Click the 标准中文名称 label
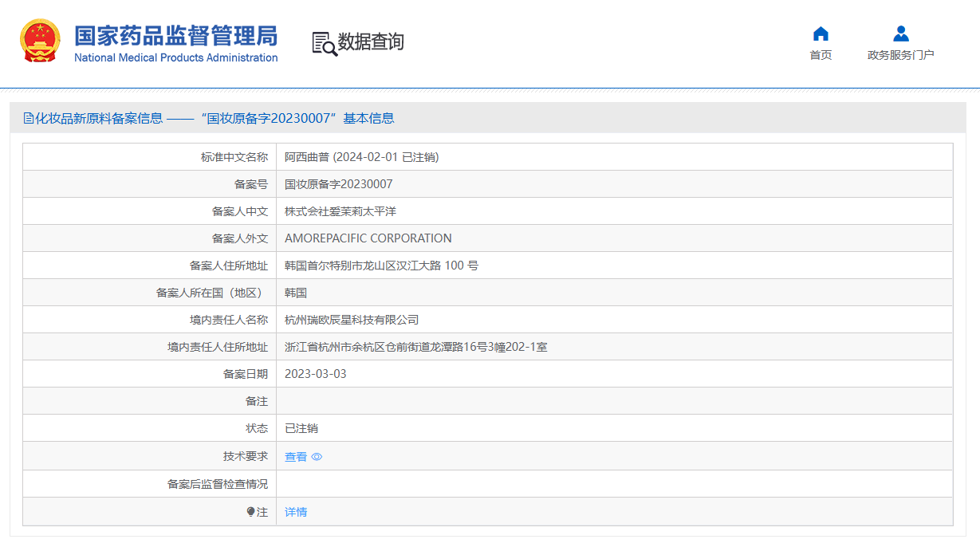Image resolution: width=980 pixels, height=543 pixels. (234, 157)
